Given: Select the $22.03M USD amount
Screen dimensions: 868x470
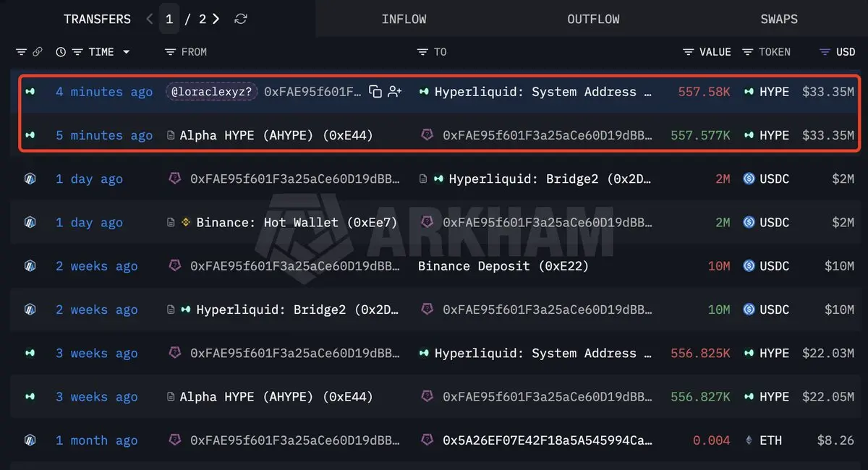Looking at the screenshot, I should tap(828, 353).
